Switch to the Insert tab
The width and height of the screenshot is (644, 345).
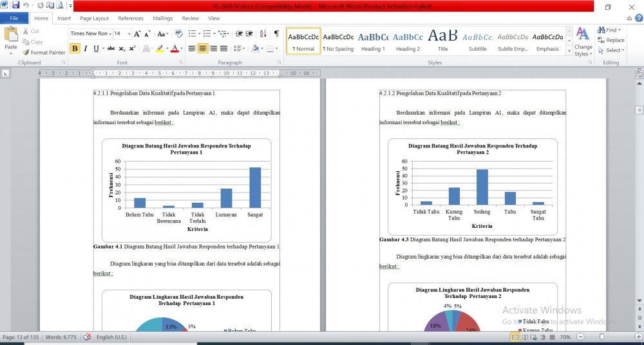(64, 18)
